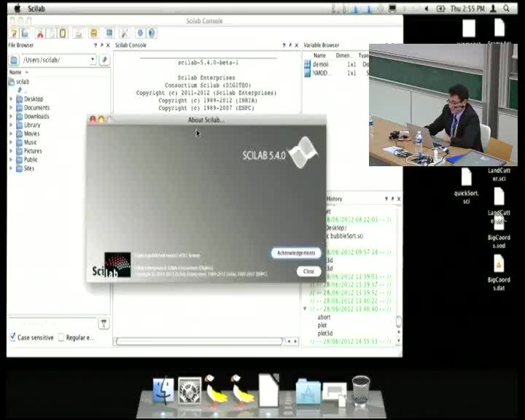Undock the Scilab Console panel
Image resolution: width=525 pixels, height=420 pixels.
[290, 45]
